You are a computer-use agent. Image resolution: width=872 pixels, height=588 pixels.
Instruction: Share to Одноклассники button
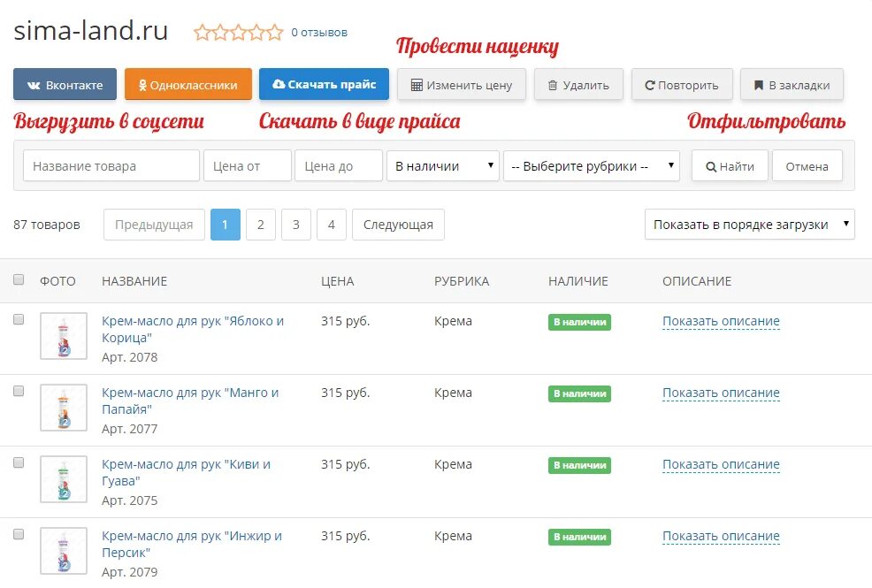[x=188, y=85]
